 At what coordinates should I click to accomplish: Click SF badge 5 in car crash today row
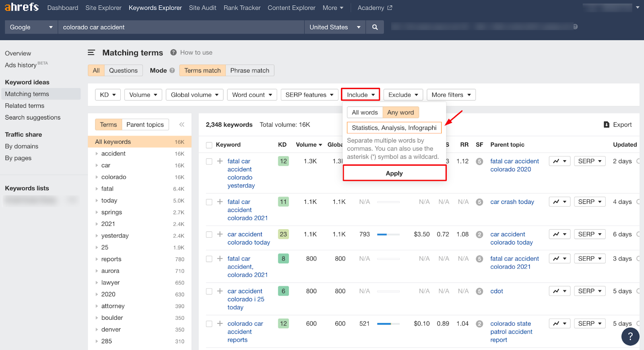click(479, 202)
